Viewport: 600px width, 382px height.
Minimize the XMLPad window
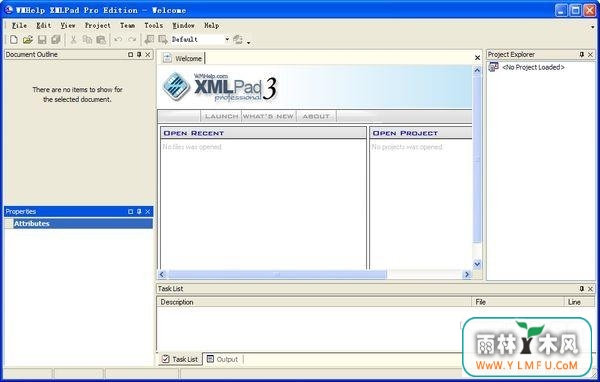pyautogui.click(x=561, y=10)
